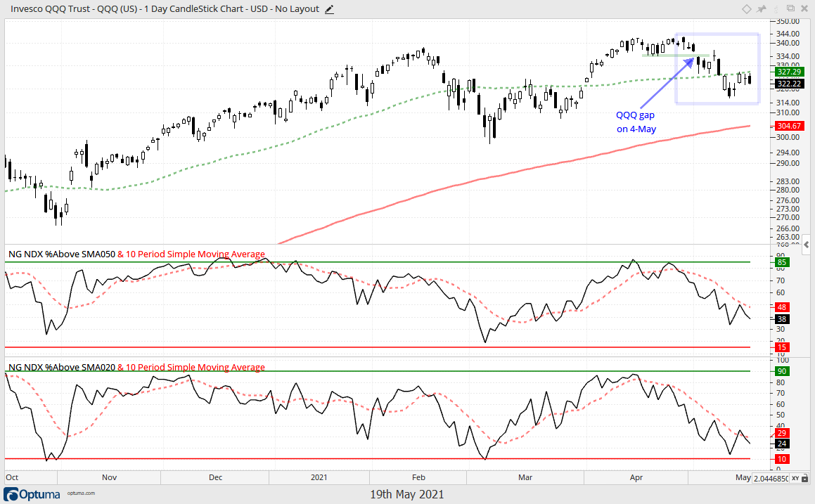Toggle the scale lock padlock icon
Screen dimensions: 815x504
pos(805,478)
